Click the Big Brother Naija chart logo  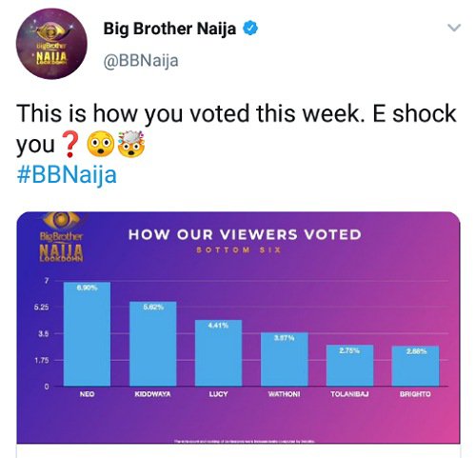click(x=62, y=237)
